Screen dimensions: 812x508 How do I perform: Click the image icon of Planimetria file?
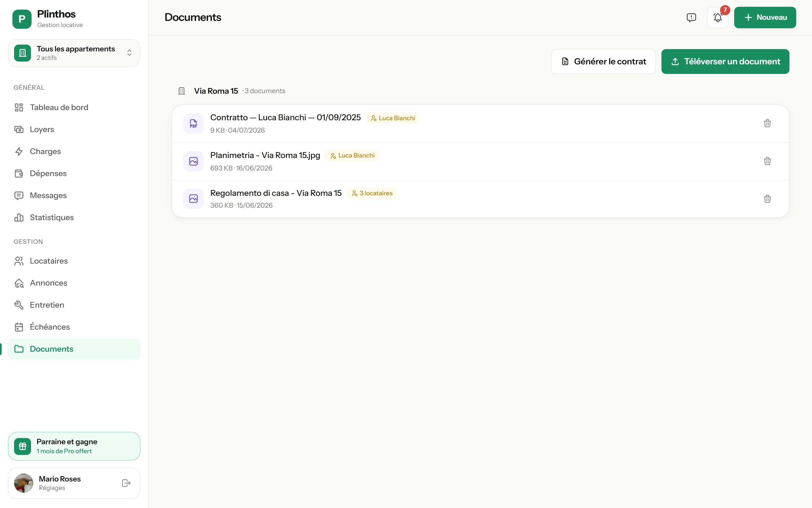193,161
